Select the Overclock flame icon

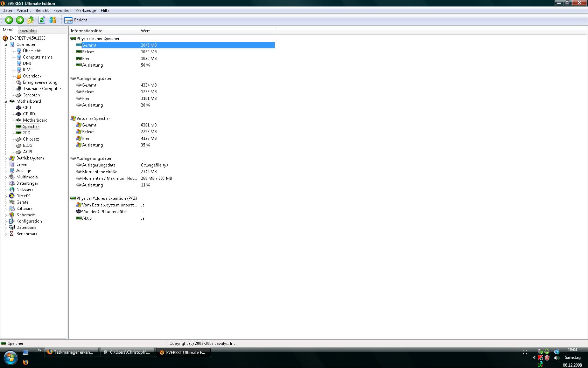19,76
